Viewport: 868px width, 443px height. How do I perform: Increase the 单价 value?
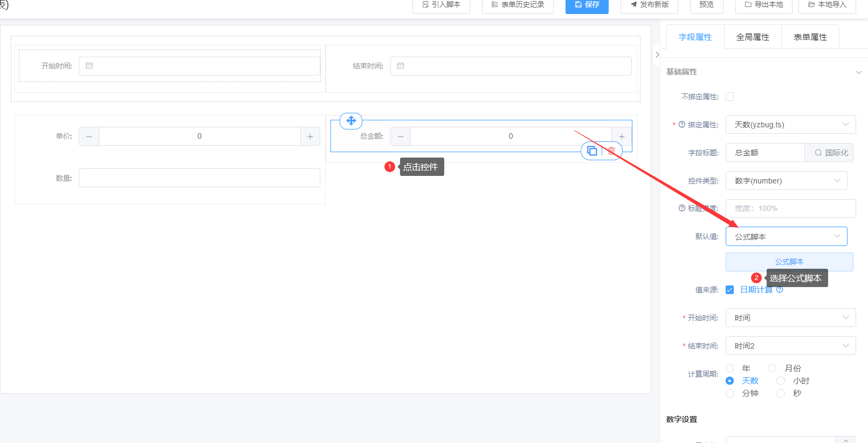[310, 137]
